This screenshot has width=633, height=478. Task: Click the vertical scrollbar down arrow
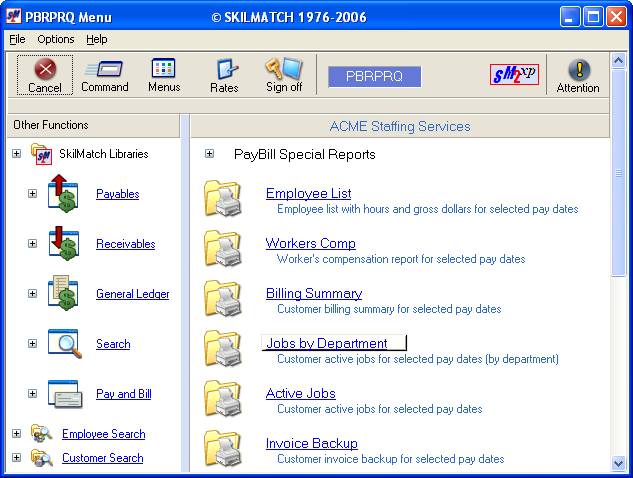(618, 463)
